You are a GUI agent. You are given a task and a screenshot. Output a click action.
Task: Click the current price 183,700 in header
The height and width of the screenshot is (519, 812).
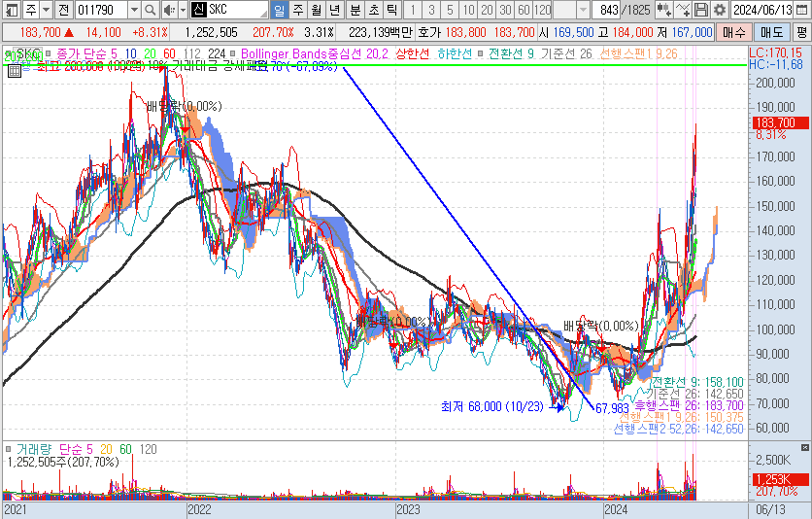tap(41, 33)
